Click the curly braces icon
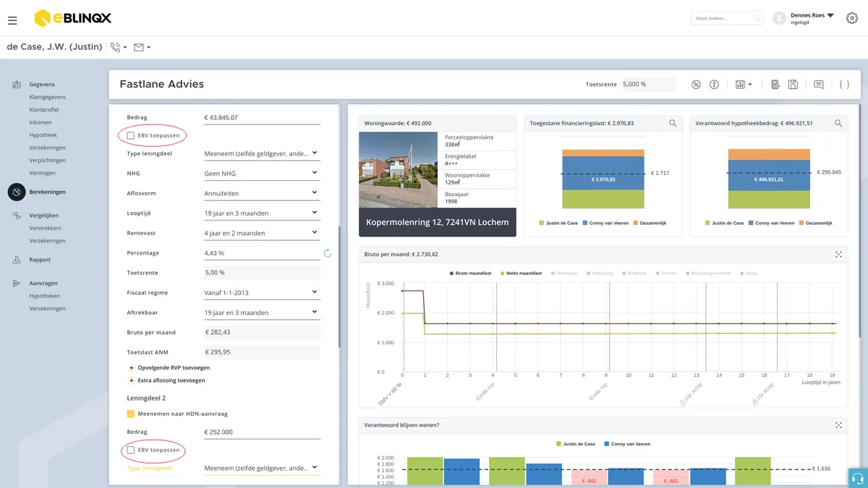Viewport: 868px width, 488px height. click(x=844, y=85)
